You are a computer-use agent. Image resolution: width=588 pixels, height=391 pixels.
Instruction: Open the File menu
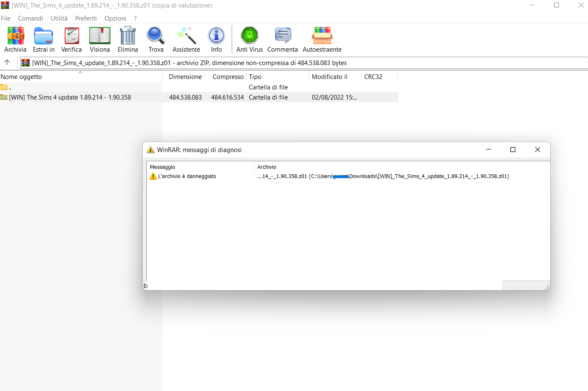coord(6,18)
